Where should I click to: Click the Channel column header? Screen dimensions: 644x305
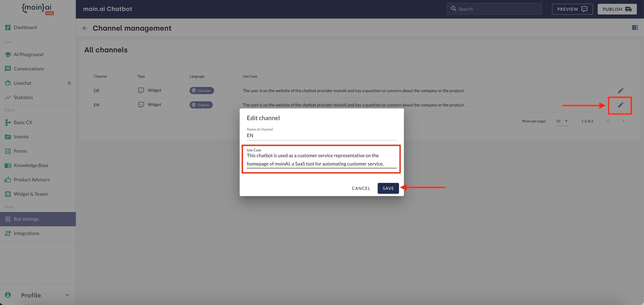[x=100, y=76]
